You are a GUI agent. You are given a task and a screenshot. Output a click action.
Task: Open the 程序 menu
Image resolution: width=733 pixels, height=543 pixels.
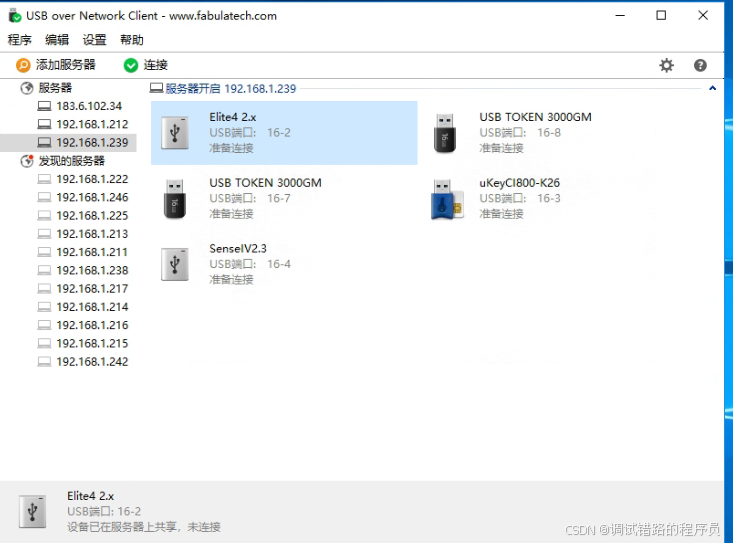tap(20, 40)
